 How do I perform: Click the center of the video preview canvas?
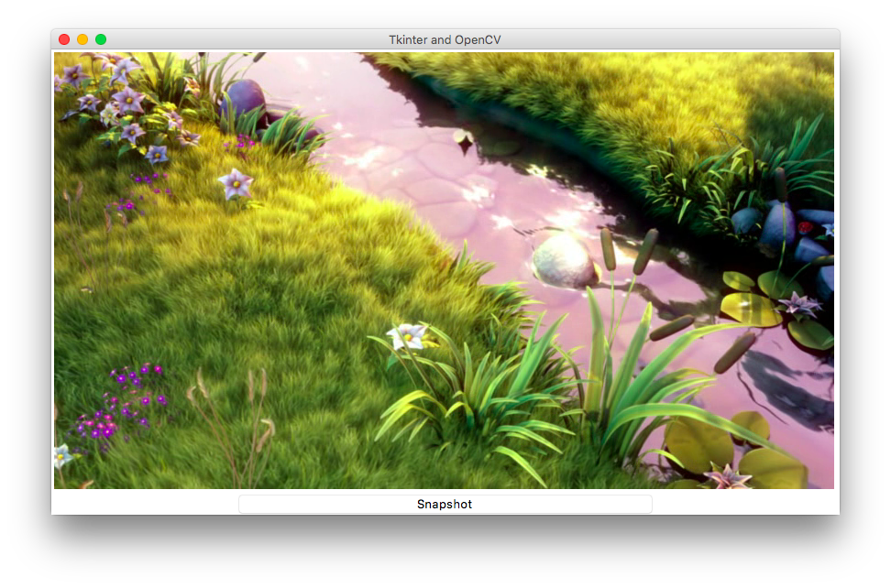(x=445, y=270)
